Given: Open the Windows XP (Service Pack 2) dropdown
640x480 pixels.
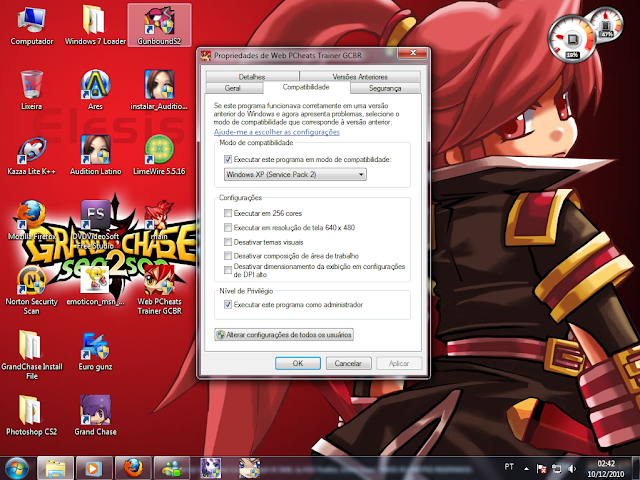Looking at the screenshot, I should pos(295,174).
